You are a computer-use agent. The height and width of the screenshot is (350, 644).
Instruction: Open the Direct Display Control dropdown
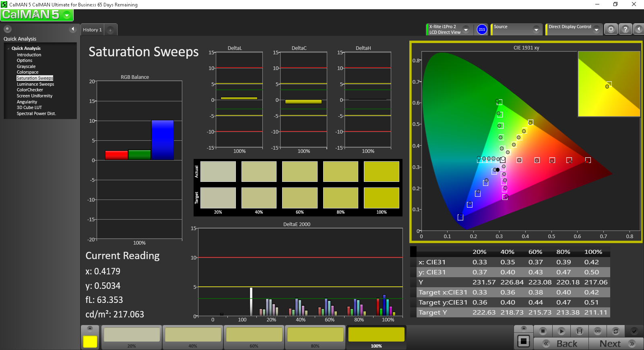coord(597,29)
